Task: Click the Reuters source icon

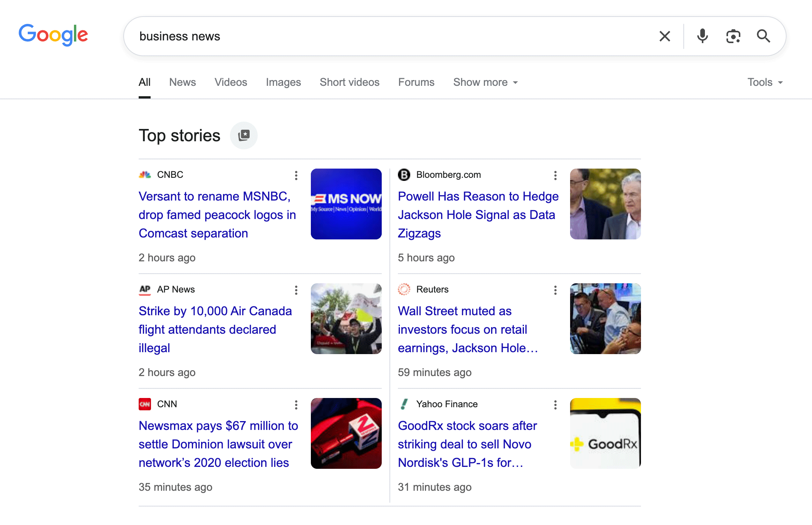Action: 404,289
